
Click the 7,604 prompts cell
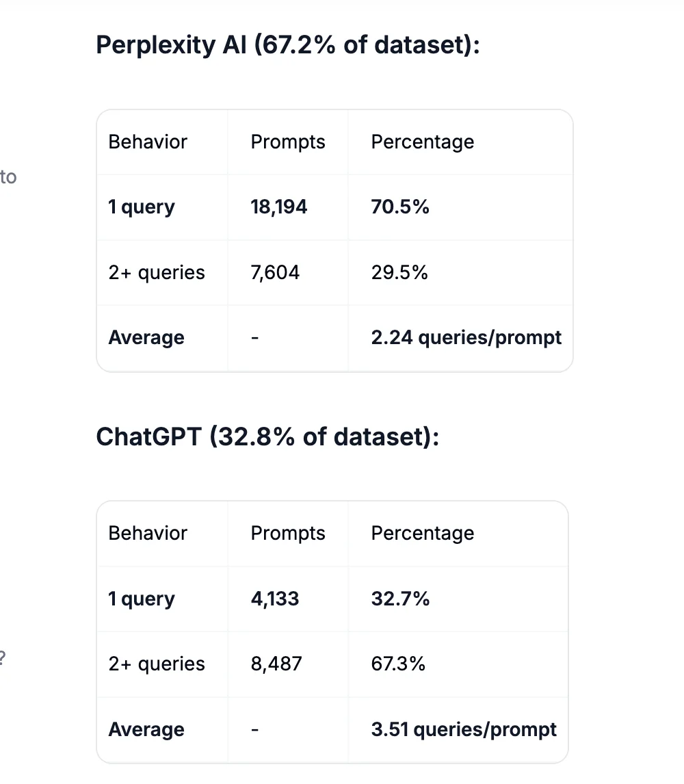(275, 272)
